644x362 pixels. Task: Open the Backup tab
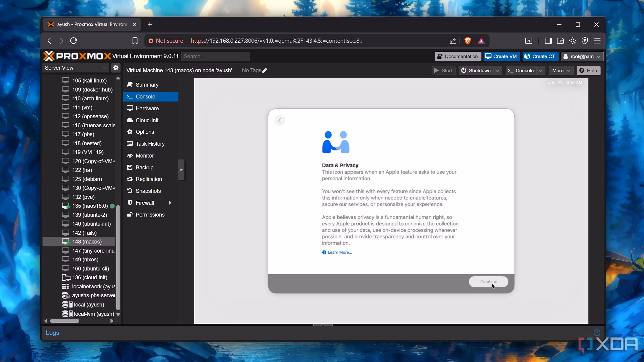pyautogui.click(x=151, y=167)
